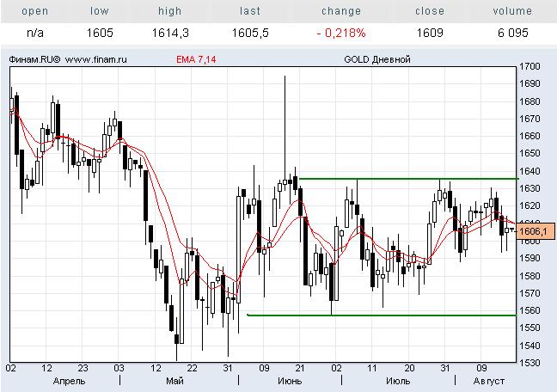
Task: Click the 1590 price axis label
Action: pos(529,258)
